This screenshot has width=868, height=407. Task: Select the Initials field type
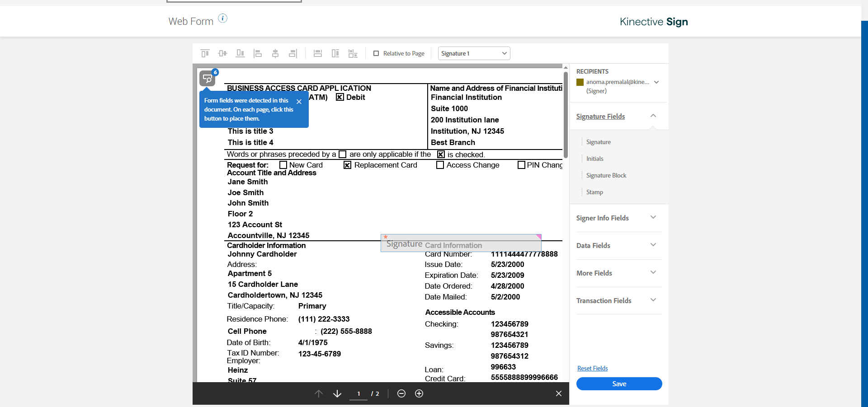tap(594, 159)
